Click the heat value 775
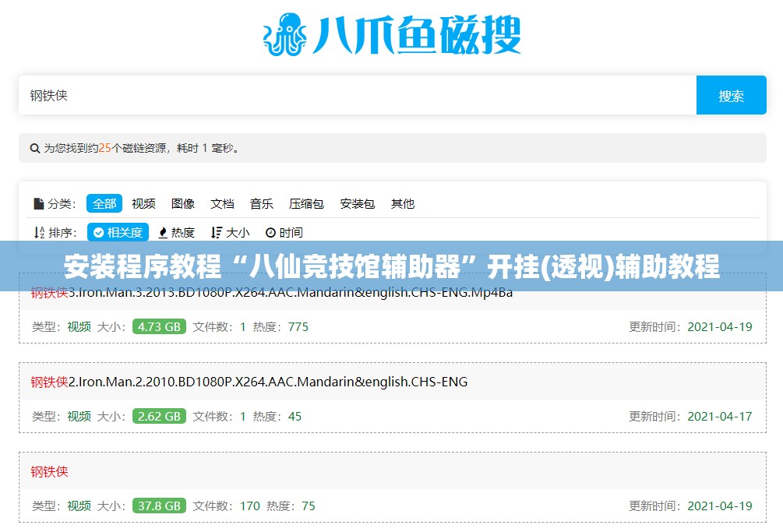This screenshot has height=532, width=783. pyautogui.click(x=298, y=327)
